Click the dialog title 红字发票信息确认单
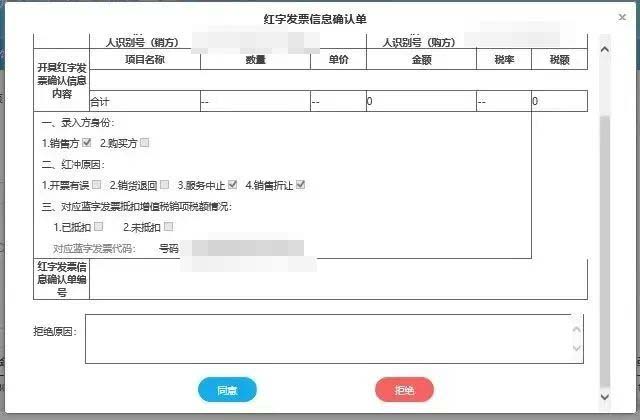 [x=315, y=19]
